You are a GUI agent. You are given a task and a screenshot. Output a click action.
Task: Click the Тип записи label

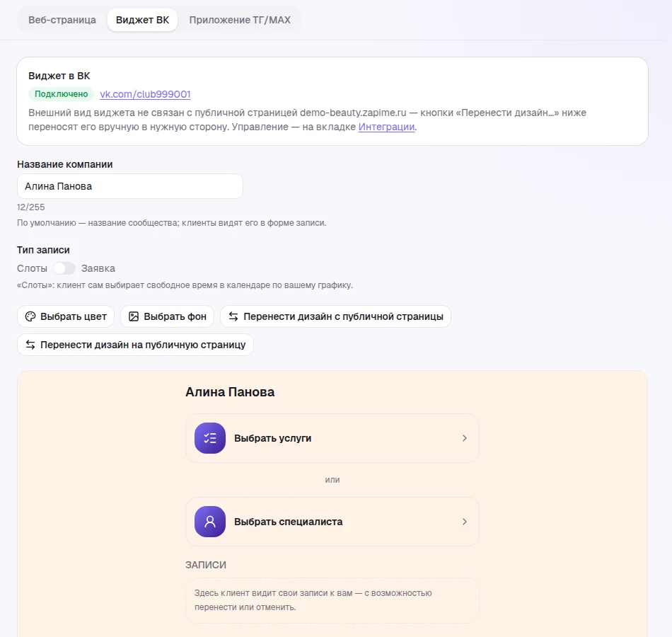43,250
